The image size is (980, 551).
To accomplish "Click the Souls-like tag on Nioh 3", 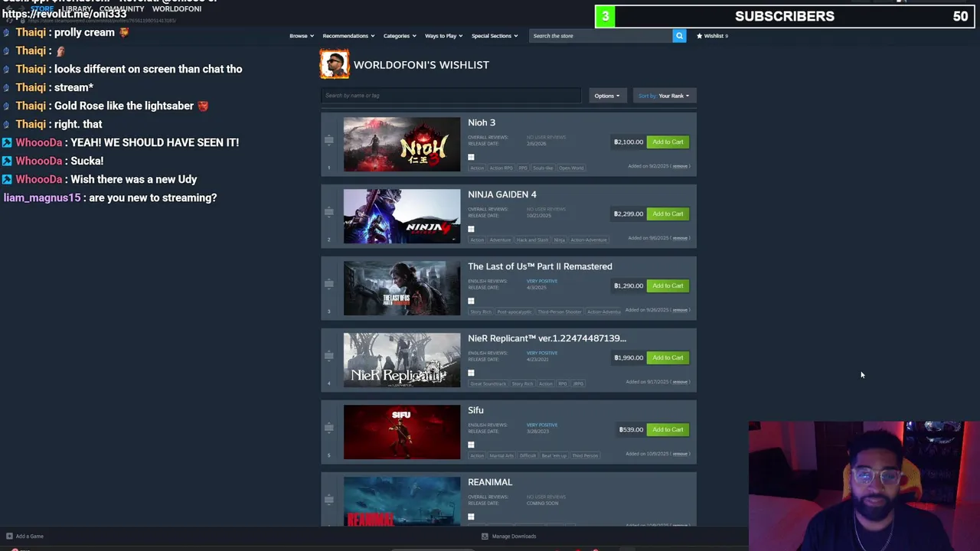I will 543,168.
